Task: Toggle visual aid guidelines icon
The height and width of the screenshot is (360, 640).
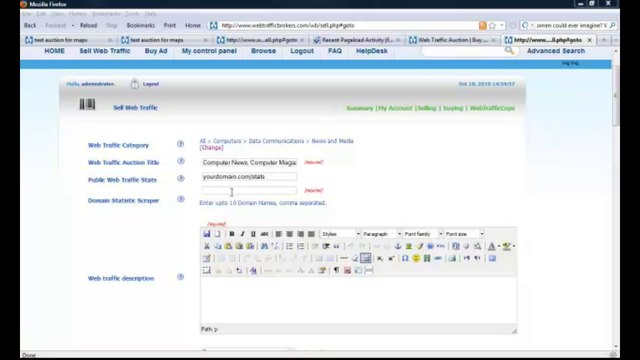Action: [x=366, y=258]
